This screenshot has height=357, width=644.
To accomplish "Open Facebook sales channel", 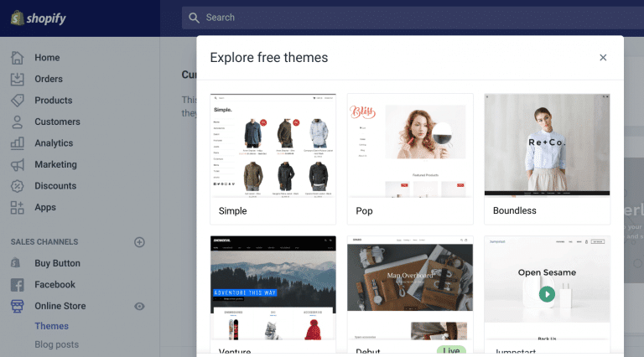I will click(x=55, y=285).
